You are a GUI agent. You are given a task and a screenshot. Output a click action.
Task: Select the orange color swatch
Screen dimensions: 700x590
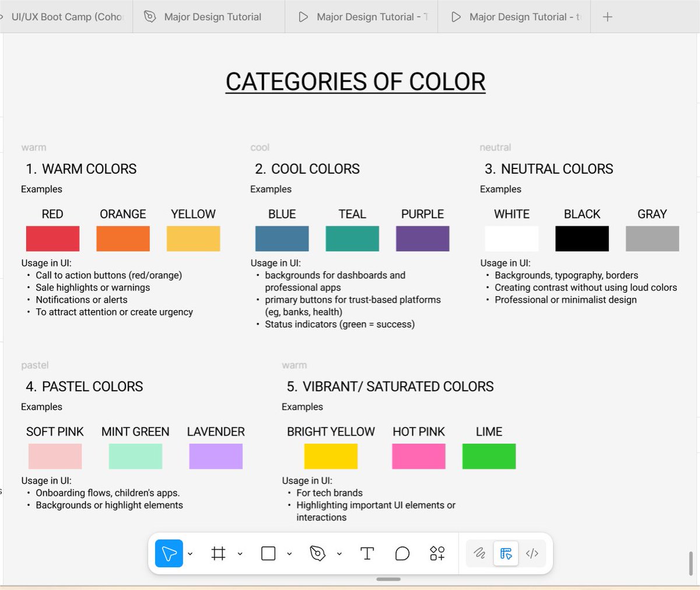pyautogui.click(x=123, y=238)
